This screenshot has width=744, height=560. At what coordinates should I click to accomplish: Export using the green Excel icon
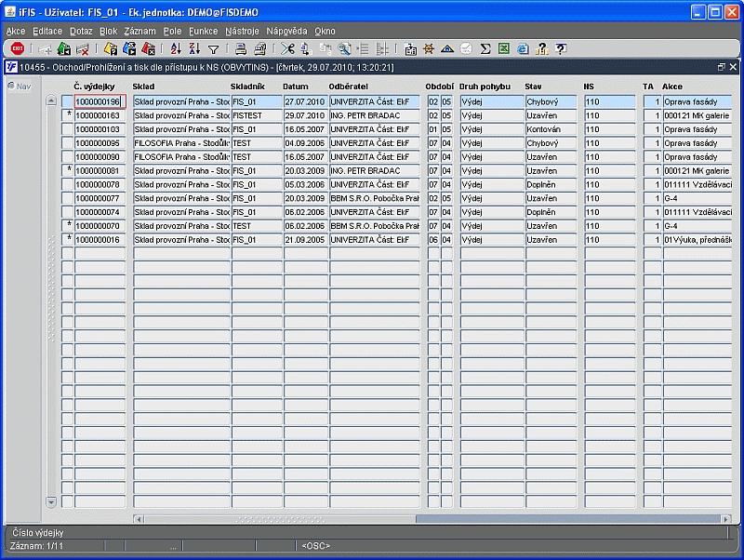point(504,48)
